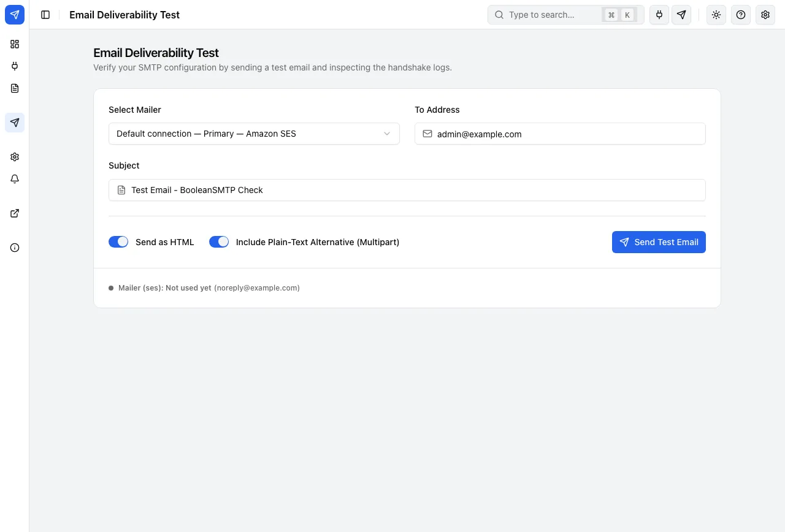Click the Mailer (ses): Not used yet status

click(x=165, y=287)
